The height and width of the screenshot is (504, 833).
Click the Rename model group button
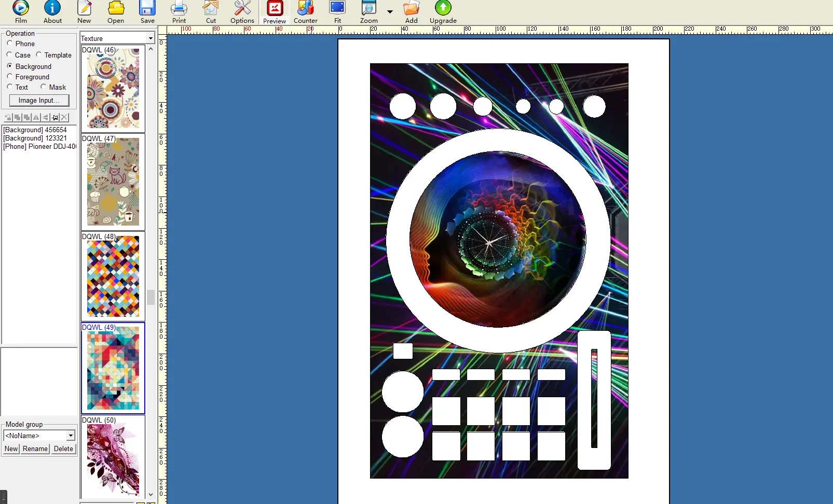35,449
